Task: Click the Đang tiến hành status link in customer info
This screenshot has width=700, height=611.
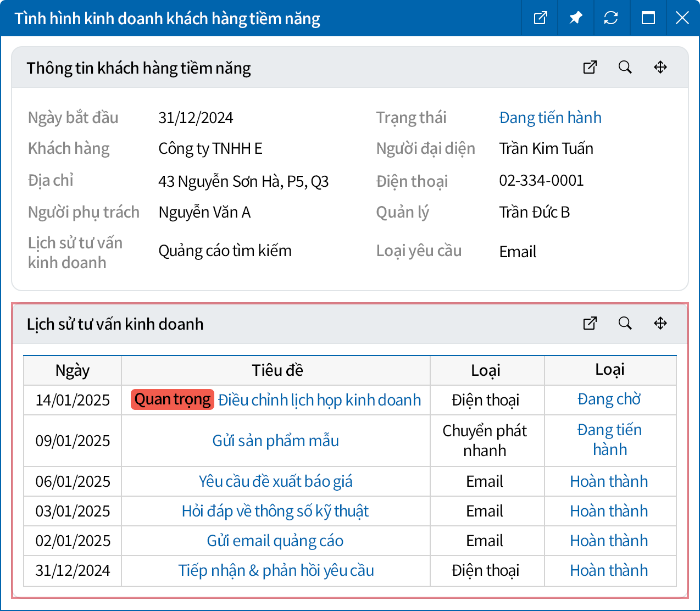Action: [550, 118]
